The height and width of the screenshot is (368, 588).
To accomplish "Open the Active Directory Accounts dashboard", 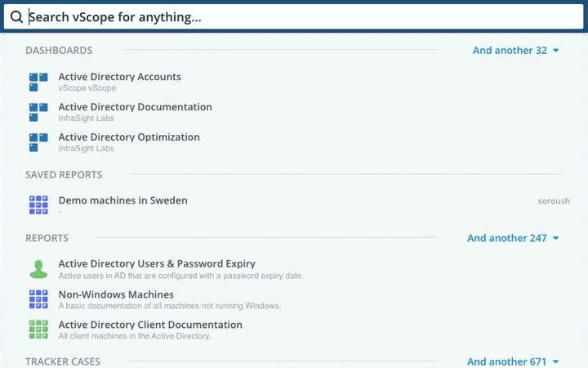I will point(119,77).
